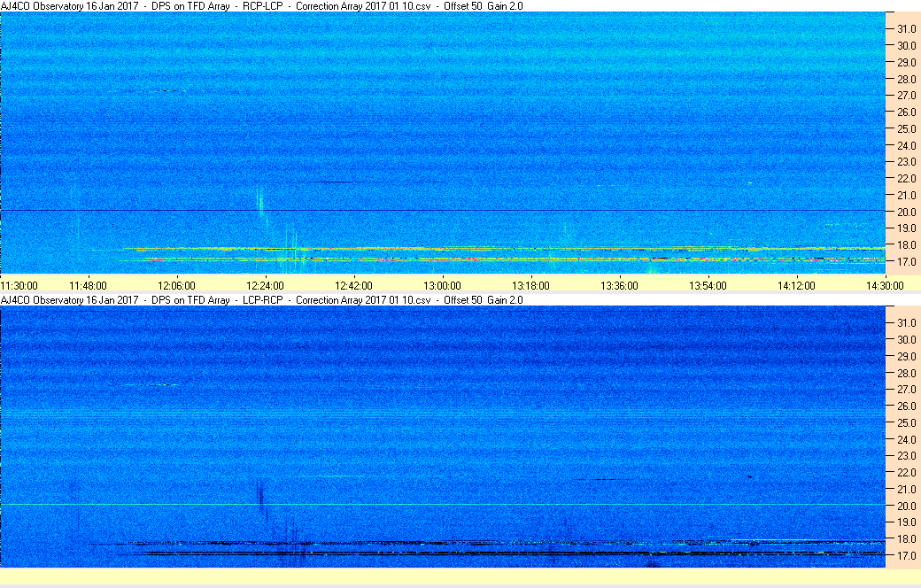Pick the 19.0 label on the RCP-LCP plot
The height and width of the screenshot is (588, 921).
906,228
